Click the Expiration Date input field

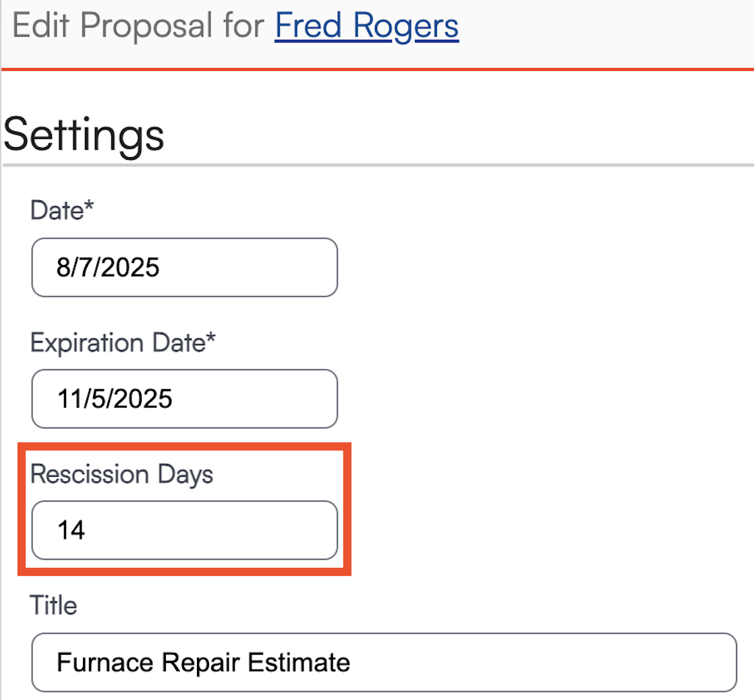tap(184, 399)
